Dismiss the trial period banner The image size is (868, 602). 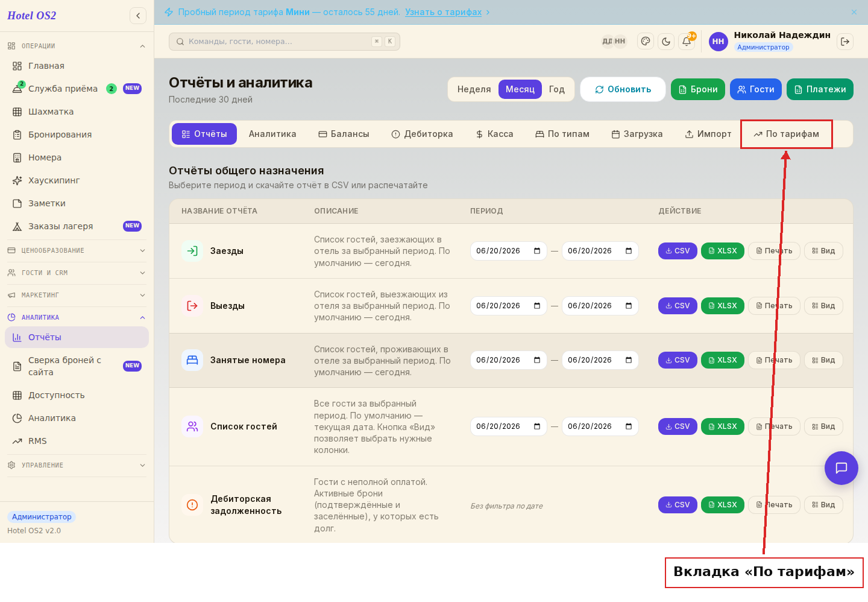tap(854, 12)
